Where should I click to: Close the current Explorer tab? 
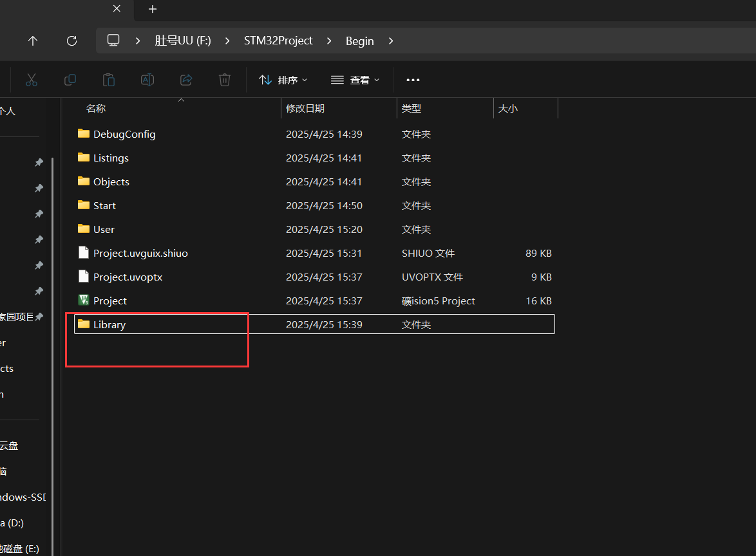(x=117, y=8)
